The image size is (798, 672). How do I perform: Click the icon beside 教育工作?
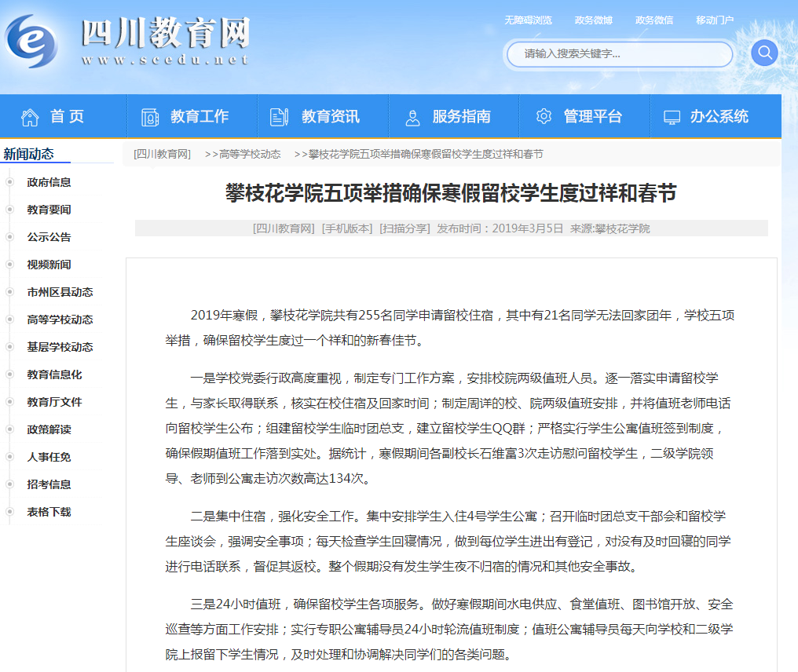tap(150, 117)
